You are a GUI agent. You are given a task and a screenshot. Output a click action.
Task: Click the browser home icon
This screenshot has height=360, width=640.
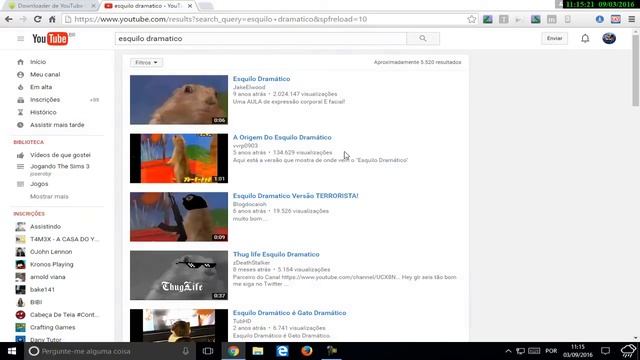[x=52, y=19]
